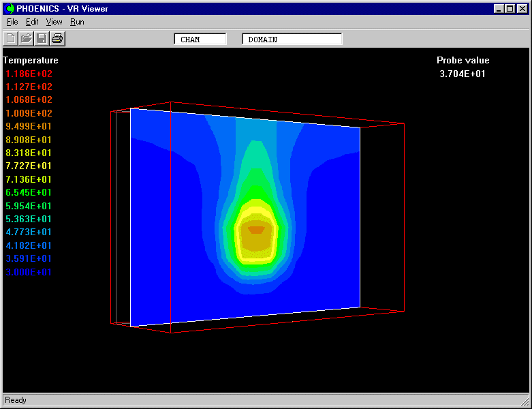532x409 pixels.
Task: Open the File menu
Action: coord(12,22)
